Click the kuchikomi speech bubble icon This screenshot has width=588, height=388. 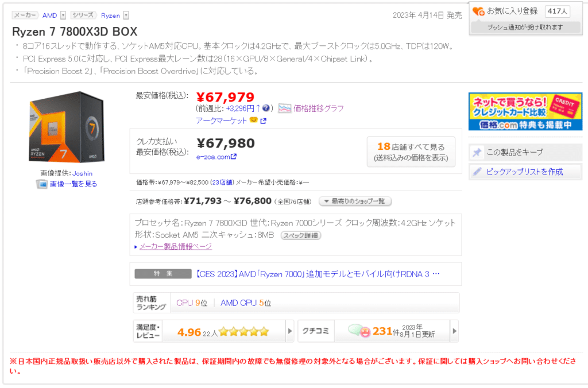[x=359, y=331]
